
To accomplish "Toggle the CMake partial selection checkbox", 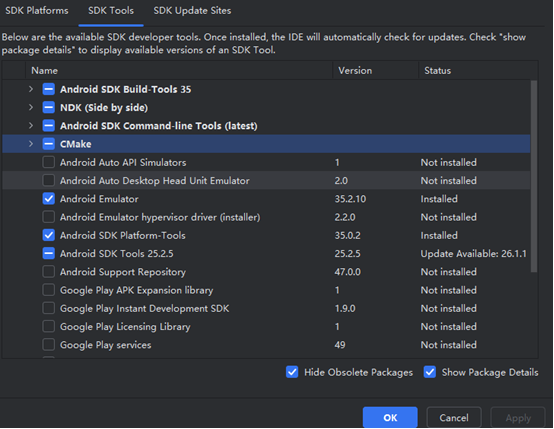I will tap(48, 144).
